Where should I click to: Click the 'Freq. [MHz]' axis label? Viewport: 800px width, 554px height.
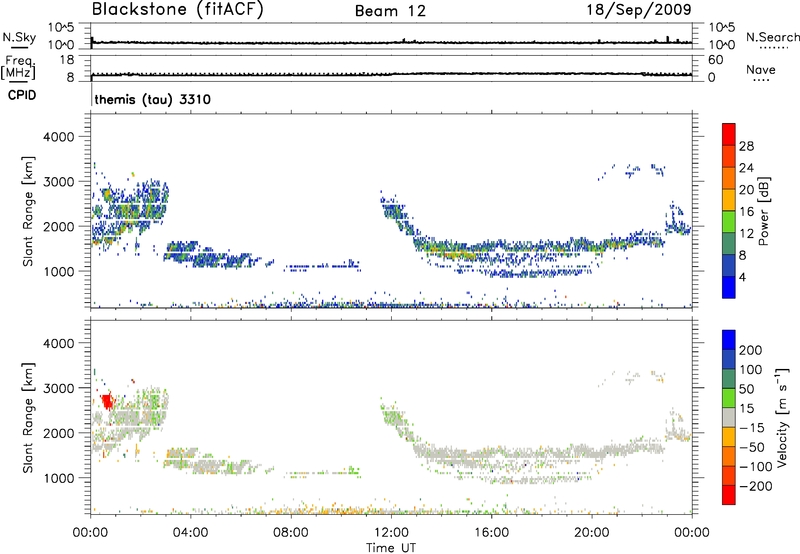tap(19, 67)
